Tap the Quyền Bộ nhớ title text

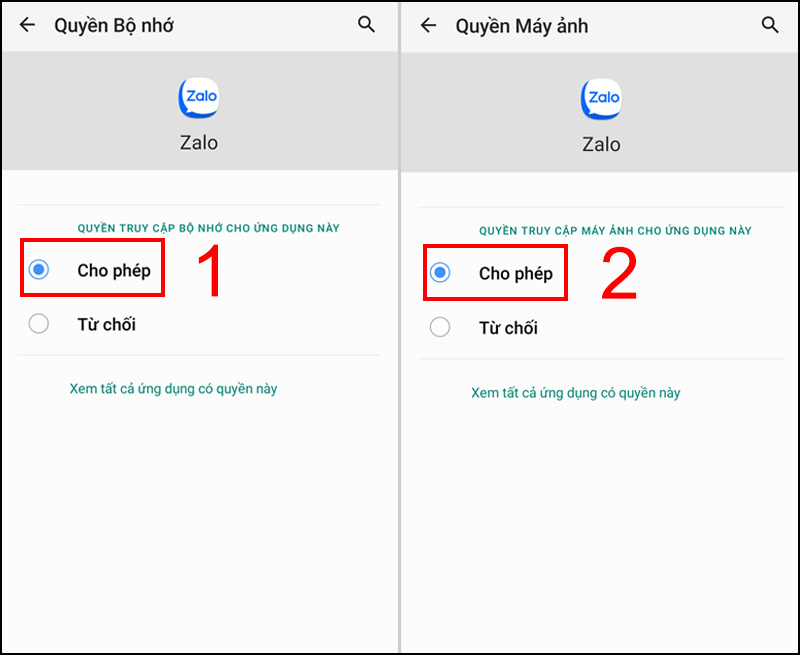(x=116, y=25)
